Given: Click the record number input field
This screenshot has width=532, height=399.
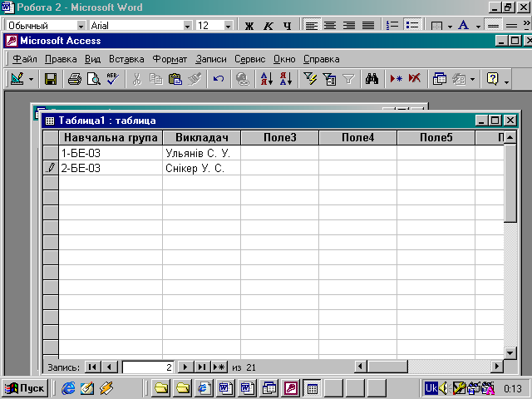Looking at the screenshot, I should tap(148, 367).
